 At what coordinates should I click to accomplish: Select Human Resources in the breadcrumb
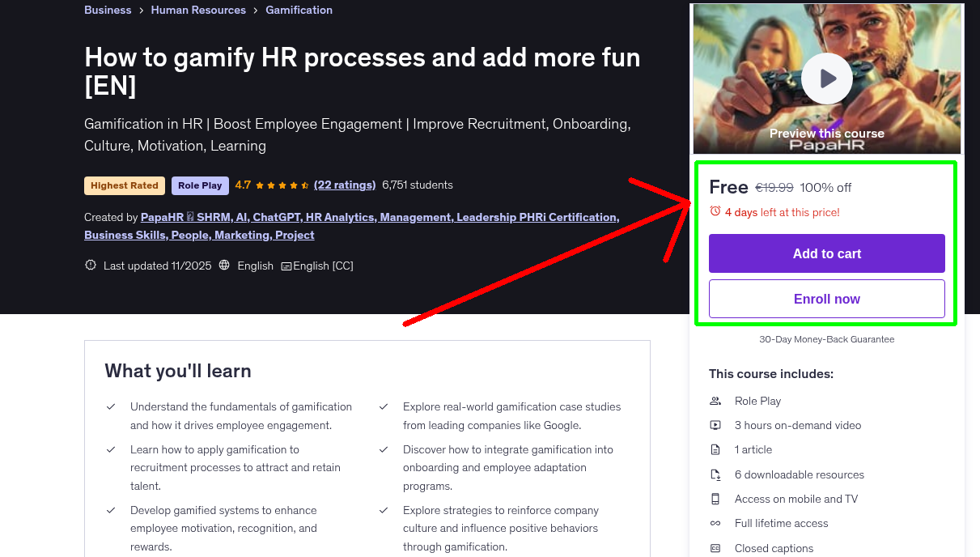198,10
